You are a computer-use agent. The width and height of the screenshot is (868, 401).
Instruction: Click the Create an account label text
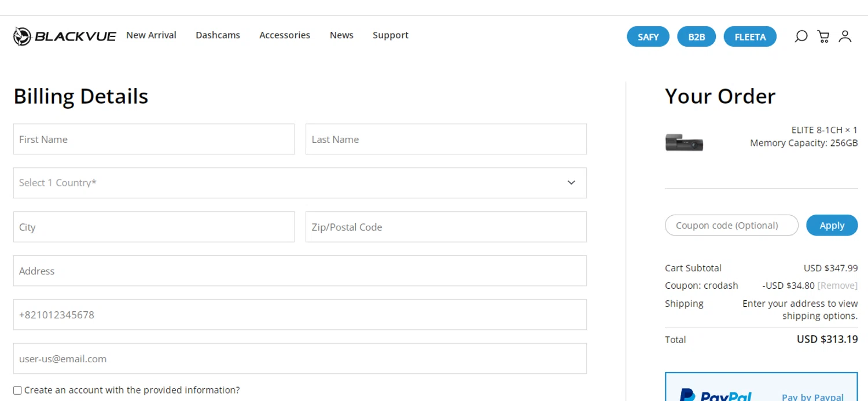132,390
